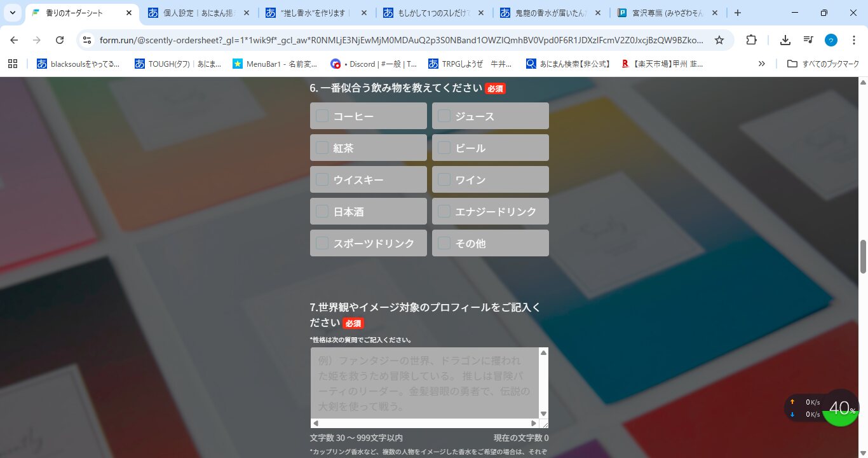Close the もしかして1つのスレだけ tab
Screen dimensions: 868x458
click(482, 13)
